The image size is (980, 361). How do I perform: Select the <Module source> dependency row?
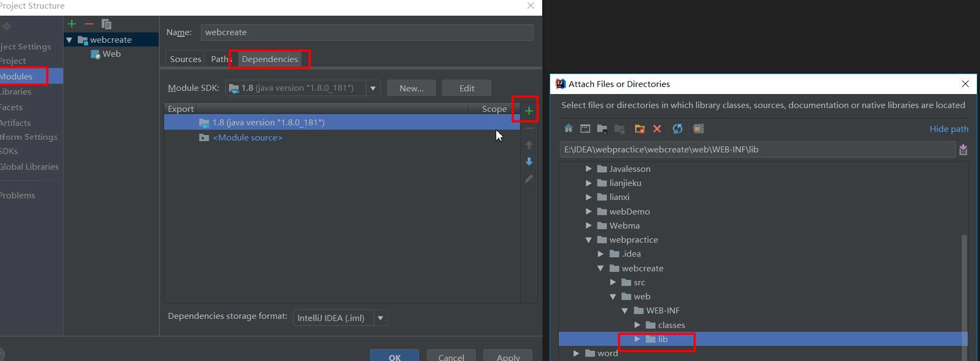pos(342,138)
